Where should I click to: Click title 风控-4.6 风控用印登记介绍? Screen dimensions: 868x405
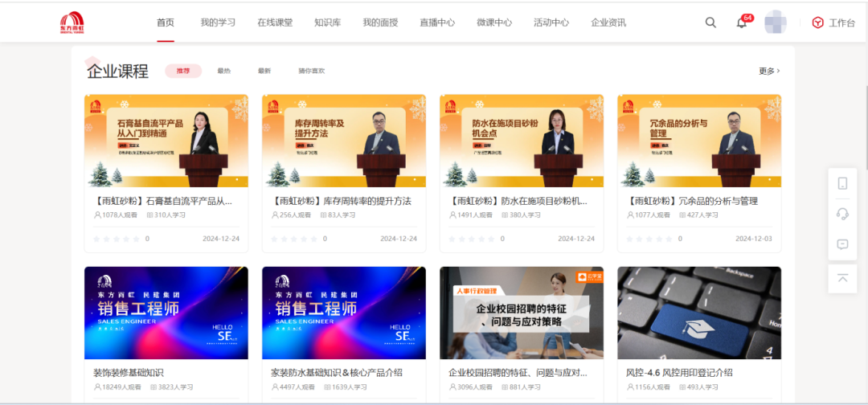coord(679,373)
